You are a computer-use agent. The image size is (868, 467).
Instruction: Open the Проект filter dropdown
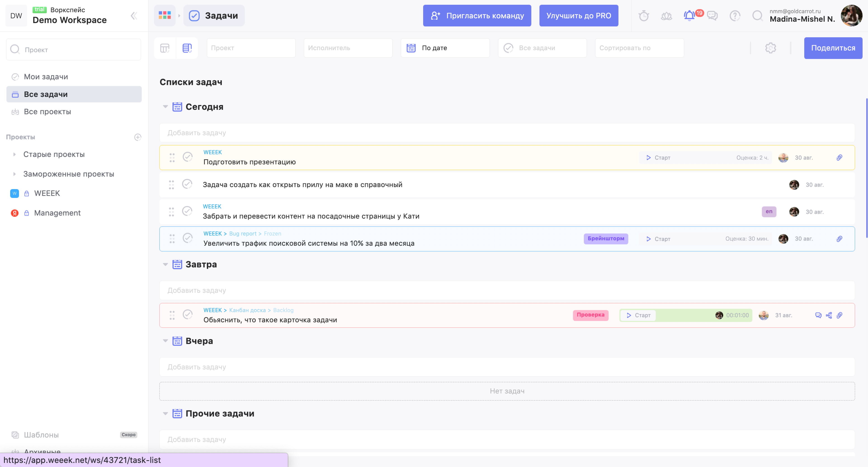(x=251, y=48)
